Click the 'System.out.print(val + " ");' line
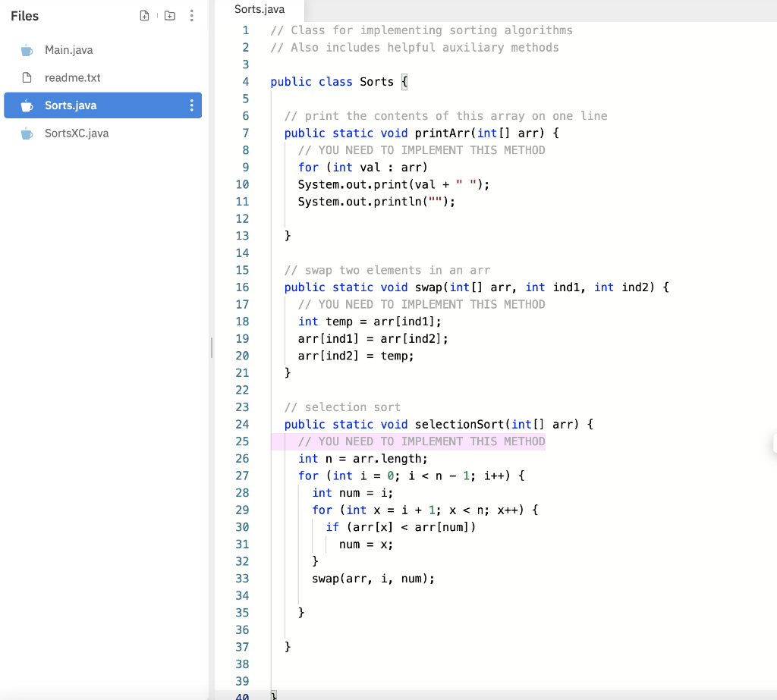The width and height of the screenshot is (777, 700). [394, 185]
